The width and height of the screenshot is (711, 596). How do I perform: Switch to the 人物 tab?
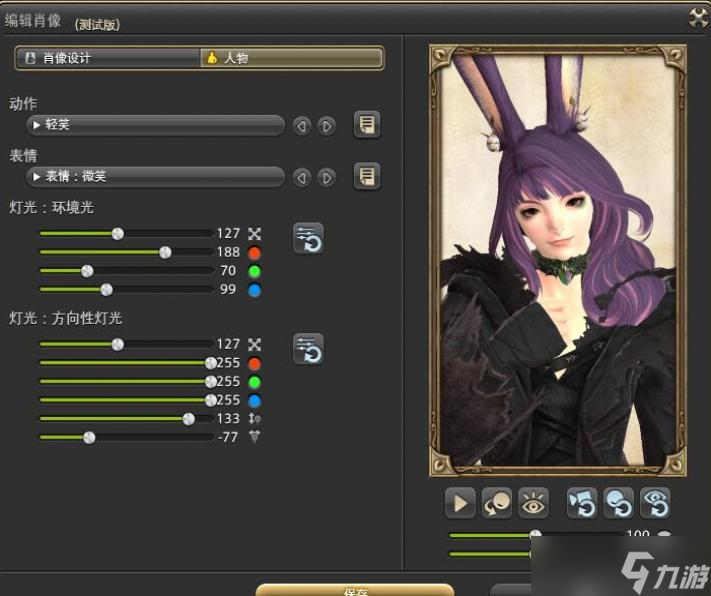[x=291, y=58]
